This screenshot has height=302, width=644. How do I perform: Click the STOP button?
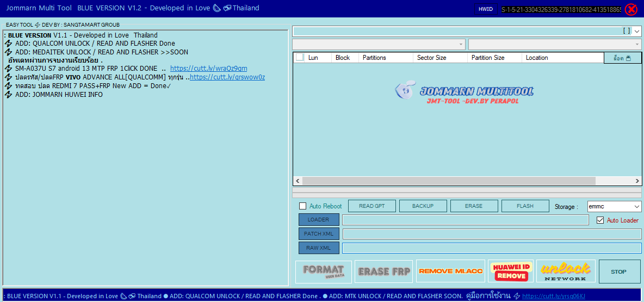tap(620, 272)
